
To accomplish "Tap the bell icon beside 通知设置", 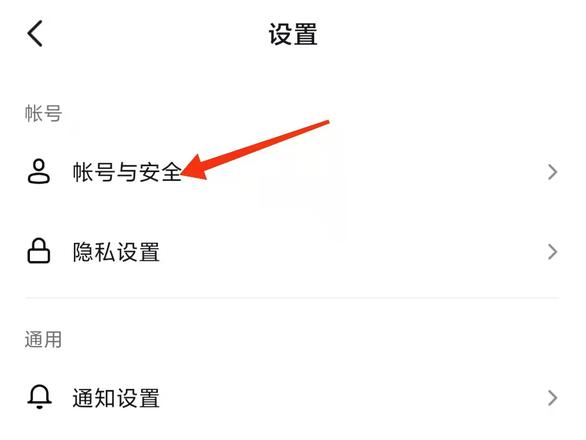I will [x=39, y=397].
